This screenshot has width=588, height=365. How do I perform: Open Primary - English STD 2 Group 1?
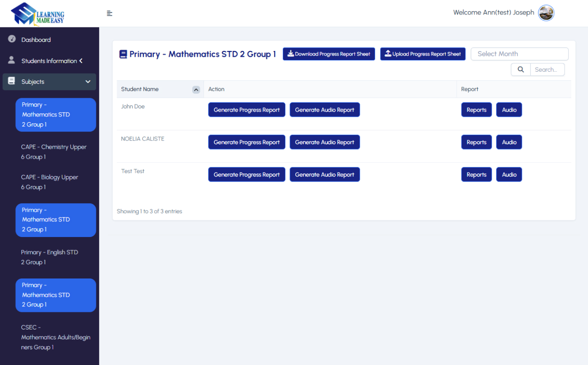[x=50, y=257]
